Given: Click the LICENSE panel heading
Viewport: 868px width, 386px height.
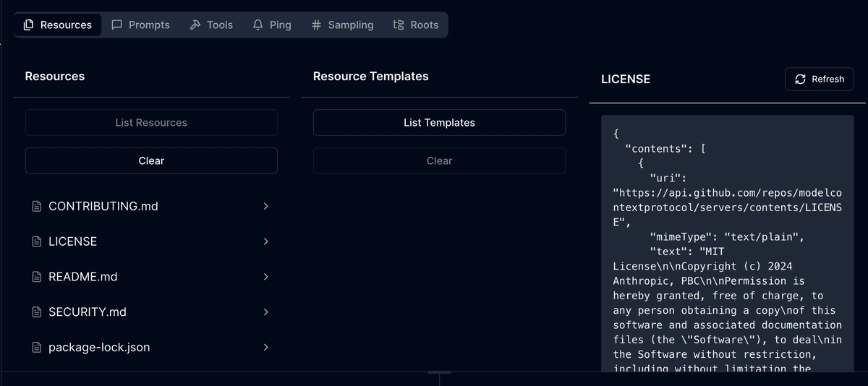Looking at the screenshot, I should tap(626, 80).
